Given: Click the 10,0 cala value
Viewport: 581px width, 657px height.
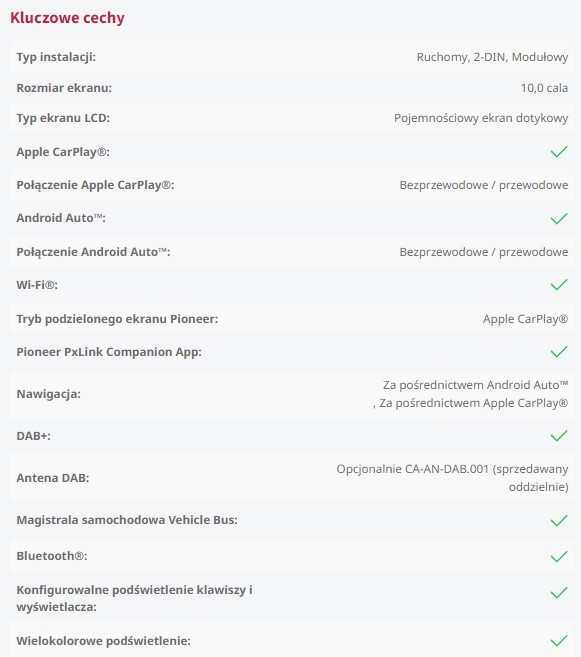Looking at the screenshot, I should (544, 88).
